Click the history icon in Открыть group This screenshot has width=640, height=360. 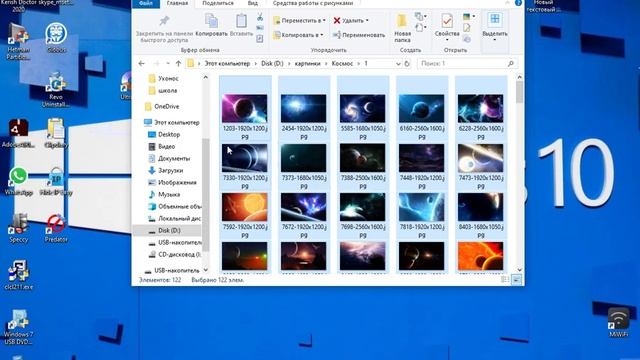[467, 39]
